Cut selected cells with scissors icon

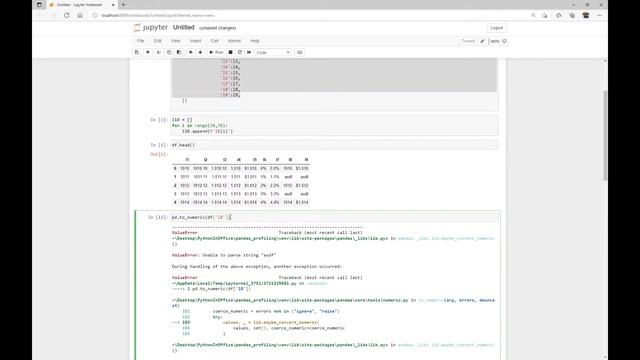pos(159,52)
